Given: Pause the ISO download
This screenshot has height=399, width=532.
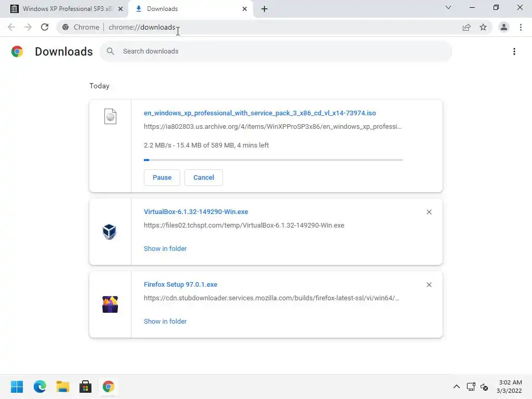Looking at the screenshot, I should point(162,178).
